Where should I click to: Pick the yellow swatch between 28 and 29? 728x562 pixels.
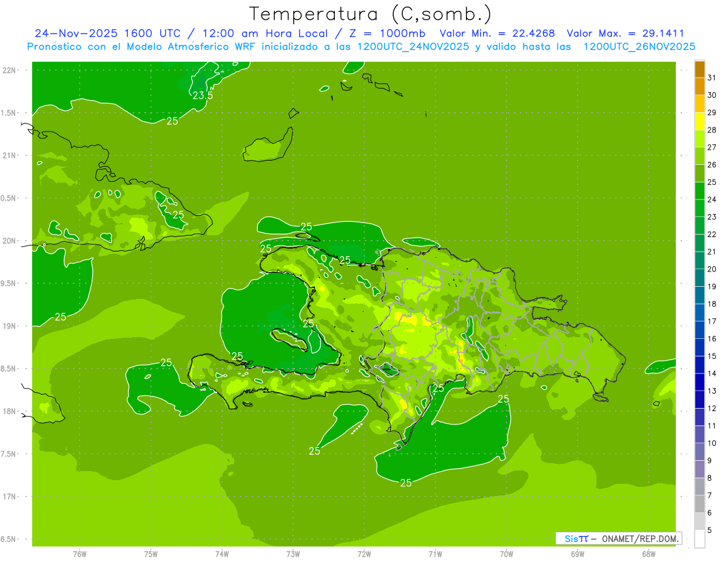click(x=699, y=121)
